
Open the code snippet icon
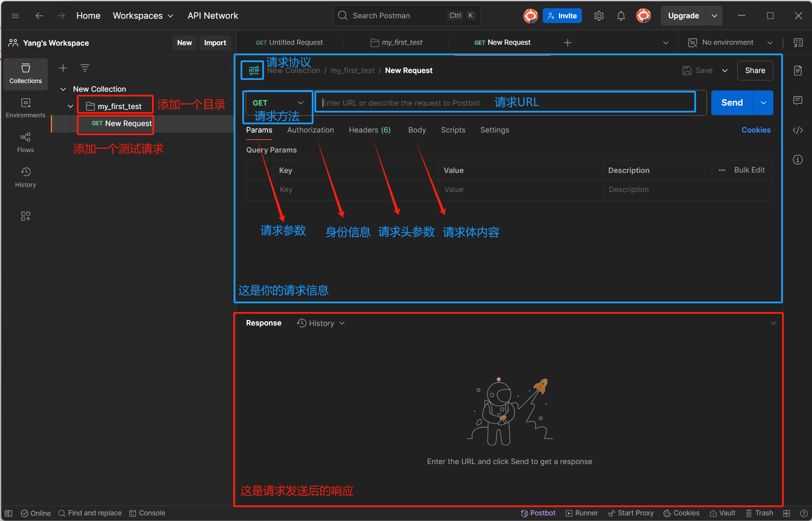click(798, 130)
